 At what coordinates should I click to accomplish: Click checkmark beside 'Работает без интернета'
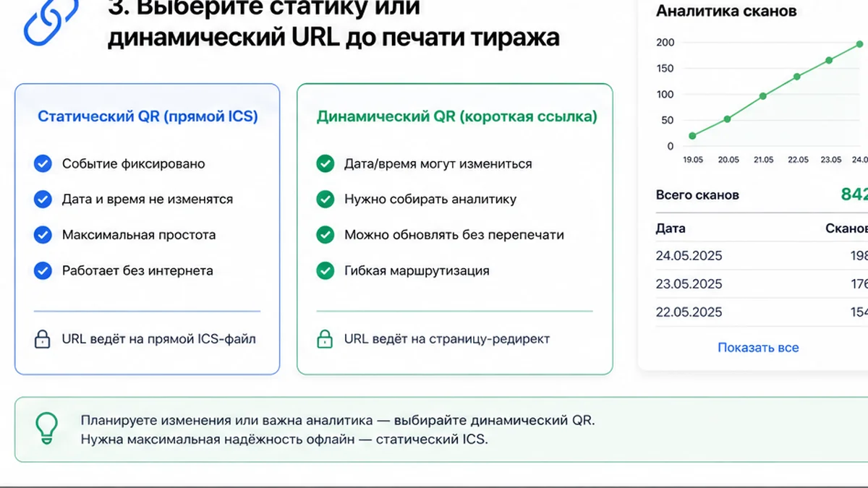tap(43, 270)
